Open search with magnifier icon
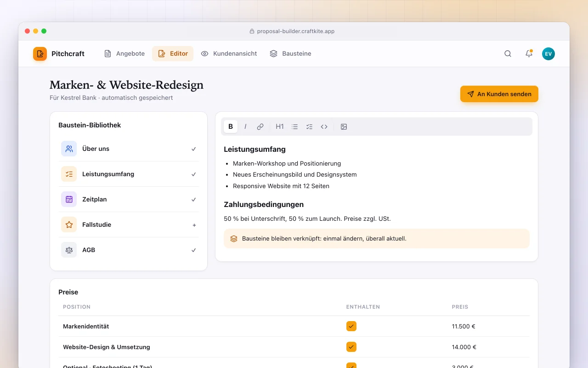Image resolution: width=588 pixels, height=368 pixels. (x=508, y=54)
